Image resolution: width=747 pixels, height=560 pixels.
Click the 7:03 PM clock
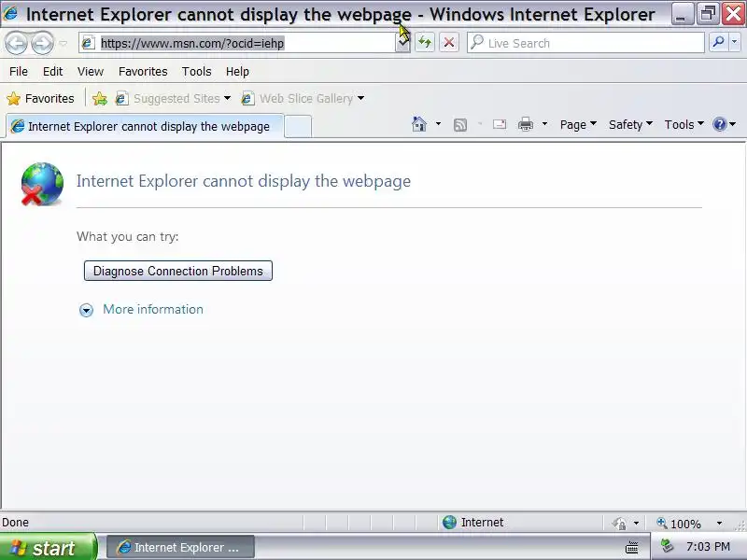click(708, 547)
